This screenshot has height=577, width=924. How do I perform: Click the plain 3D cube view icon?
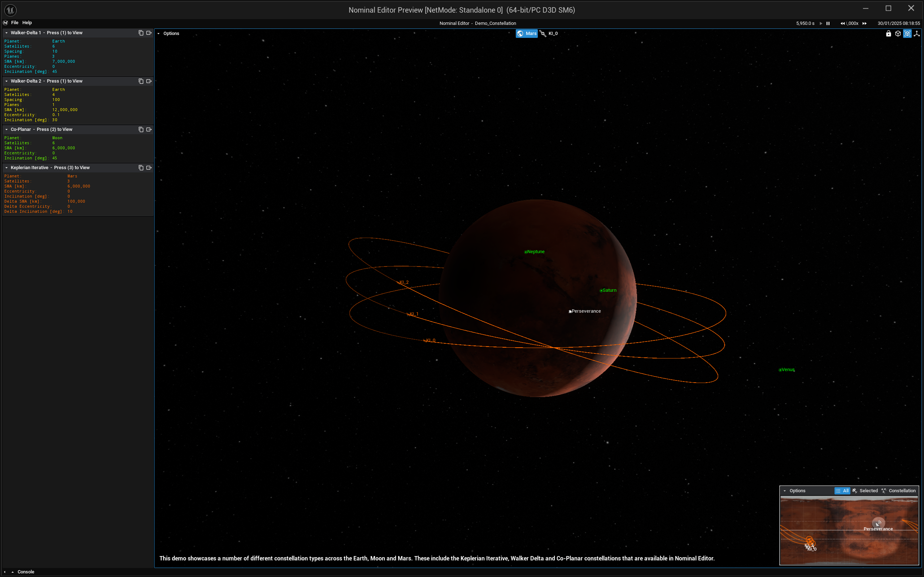click(x=898, y=34)
